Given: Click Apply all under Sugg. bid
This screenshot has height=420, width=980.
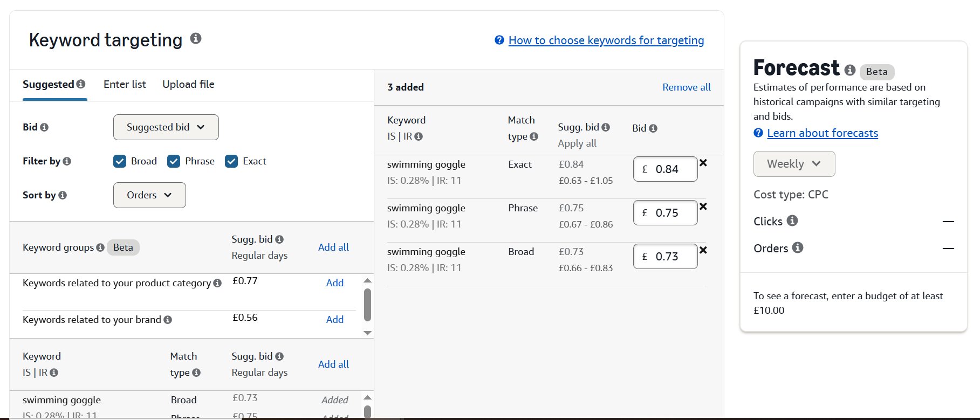Looking at the screenshot, I should (577, 143).
